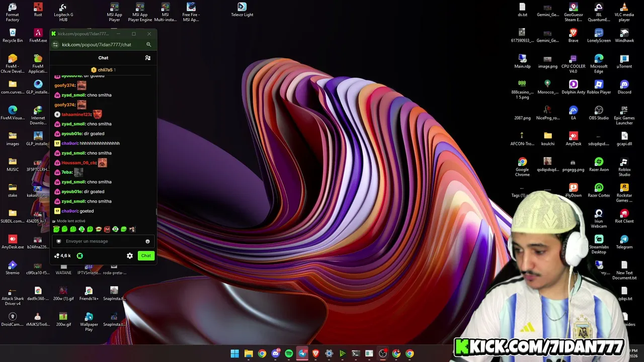Open Microsoft Edge desktop shortcut
This screenshot has width=644, height=362.
(x=599, y=63)
